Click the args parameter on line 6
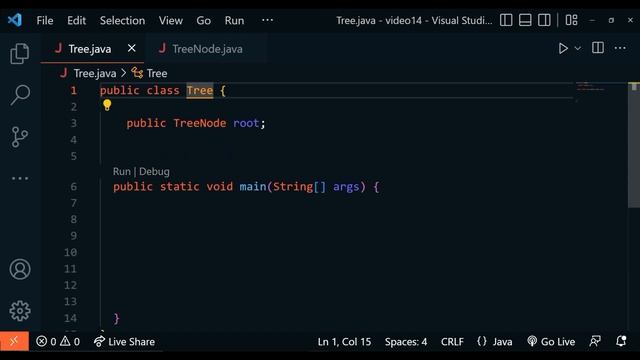Screen dimensions: 640x360 (346, 187)
